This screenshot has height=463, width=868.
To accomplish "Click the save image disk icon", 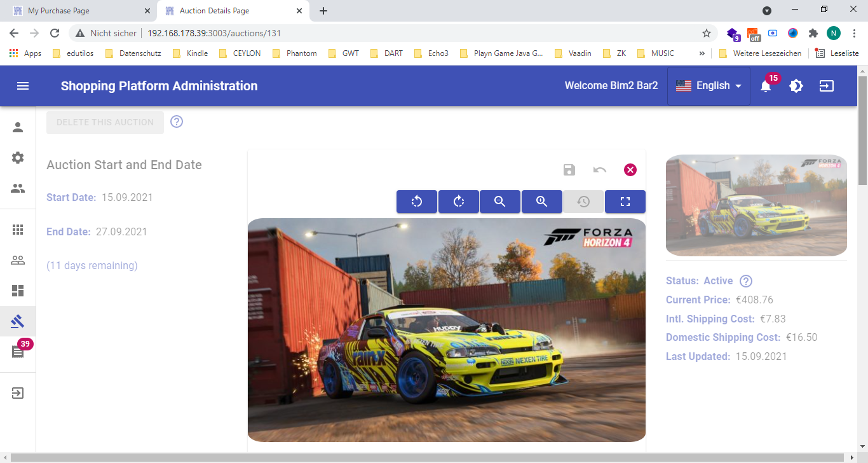I will [569, 170].
